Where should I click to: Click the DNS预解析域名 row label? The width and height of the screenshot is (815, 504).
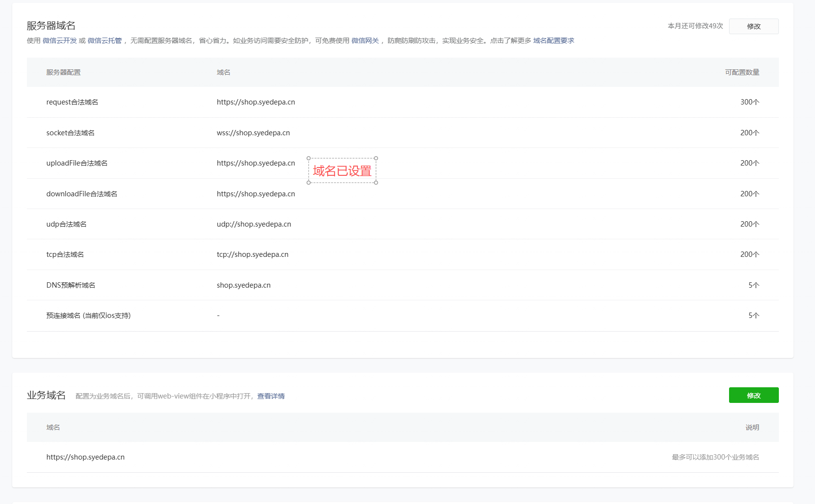(71, 285)
